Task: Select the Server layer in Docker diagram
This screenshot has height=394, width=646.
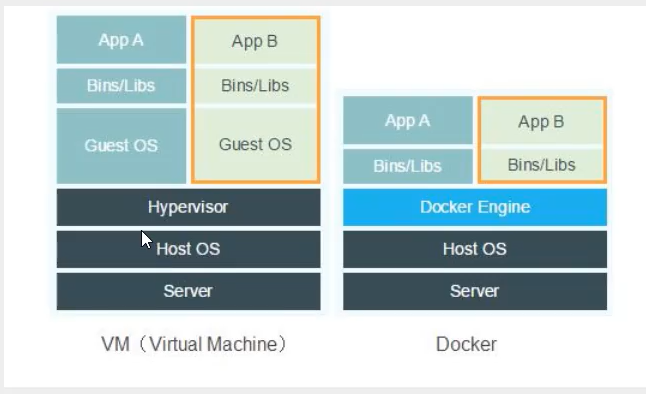Action: coord(475,291)
